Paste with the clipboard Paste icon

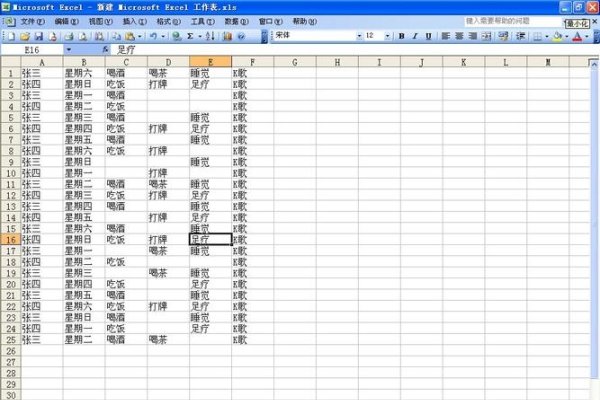(x=130, y=36)
